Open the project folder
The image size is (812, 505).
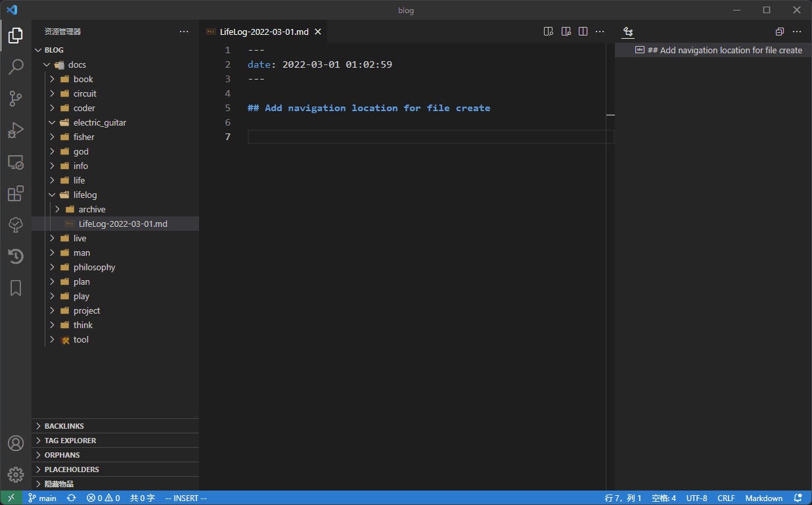click(x=115, y=310)
